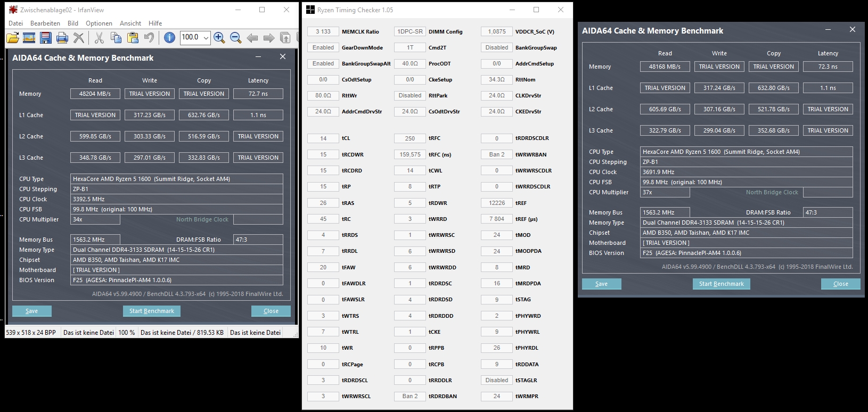Viewport: 868px width, 412px height.
Task: Click the 100 % status bar entry
Action: 127,332
